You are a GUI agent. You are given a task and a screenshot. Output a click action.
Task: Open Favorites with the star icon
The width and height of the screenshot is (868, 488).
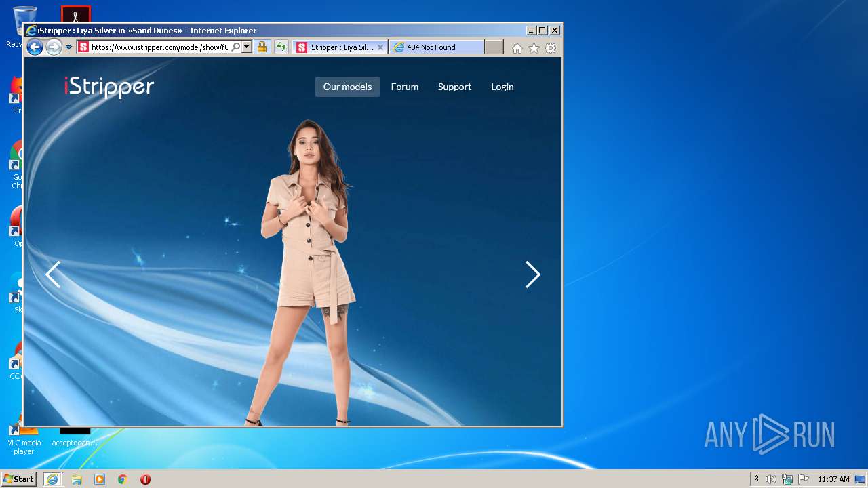point(534,48)
